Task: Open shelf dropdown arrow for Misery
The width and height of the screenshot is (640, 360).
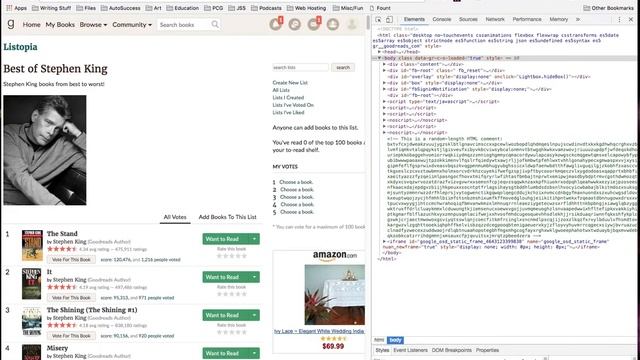Action: [254, 353]
